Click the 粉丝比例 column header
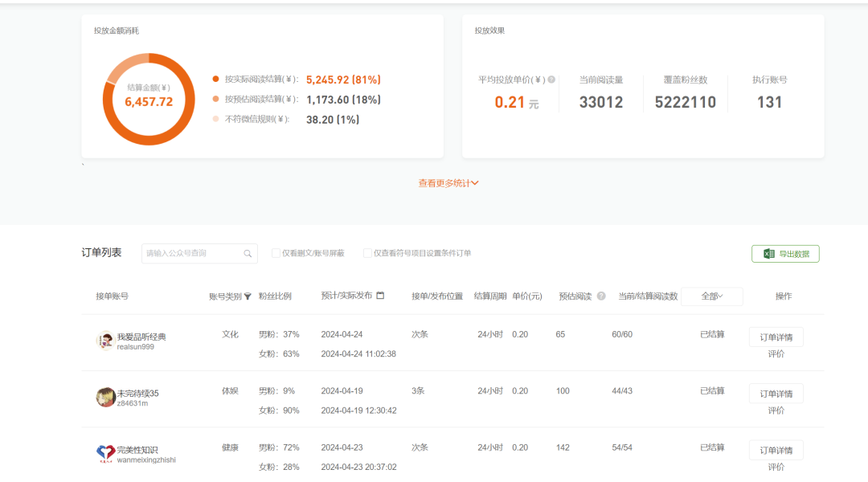The width and height of the screenshot is (868, 482). tap(275, 296)
